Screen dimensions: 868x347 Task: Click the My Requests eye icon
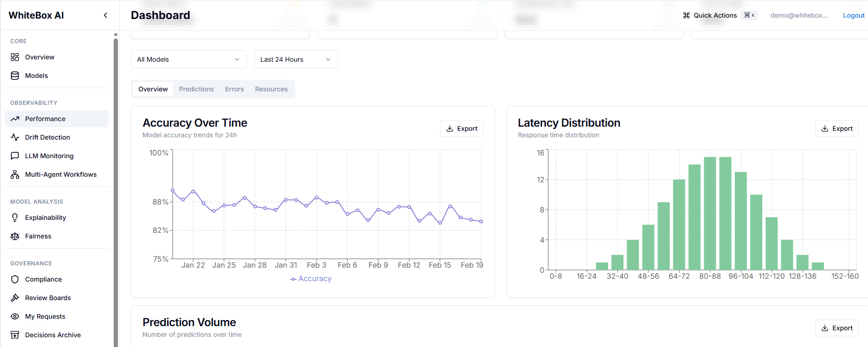click(15, 316)
